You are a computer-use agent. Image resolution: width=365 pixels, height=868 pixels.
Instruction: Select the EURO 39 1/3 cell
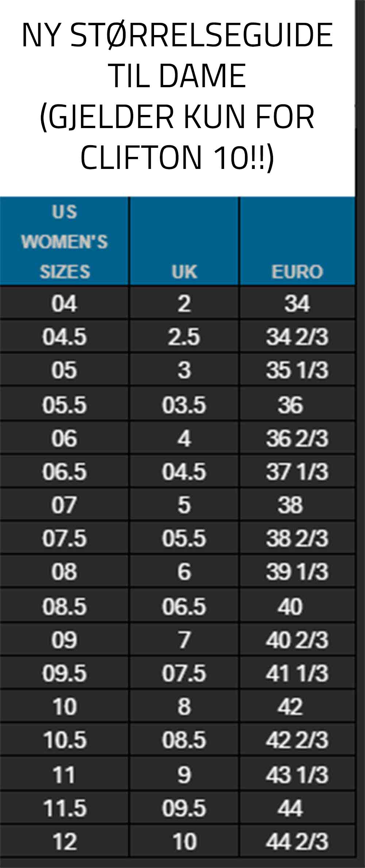[297, 571]
